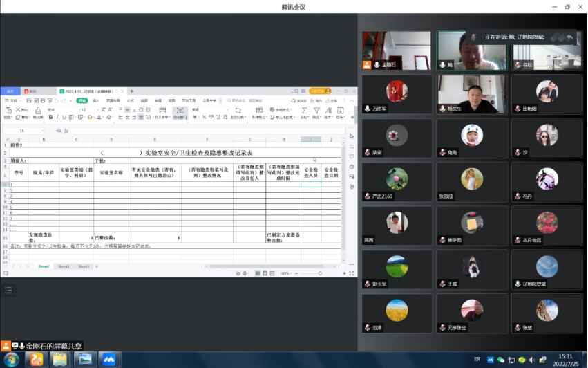This screenshot has width=588, height=368.
Task: Select the Format Painter brush tool
Action: pos(38,110)
